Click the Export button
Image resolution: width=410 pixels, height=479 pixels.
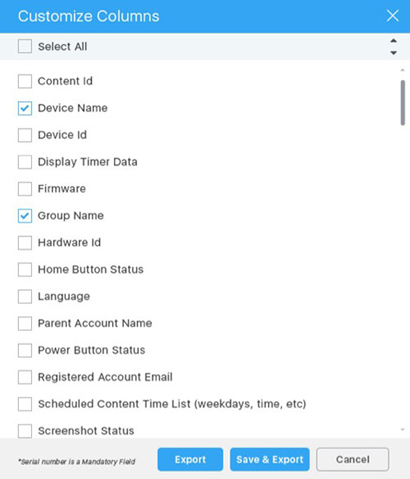(x=190, y=459)
